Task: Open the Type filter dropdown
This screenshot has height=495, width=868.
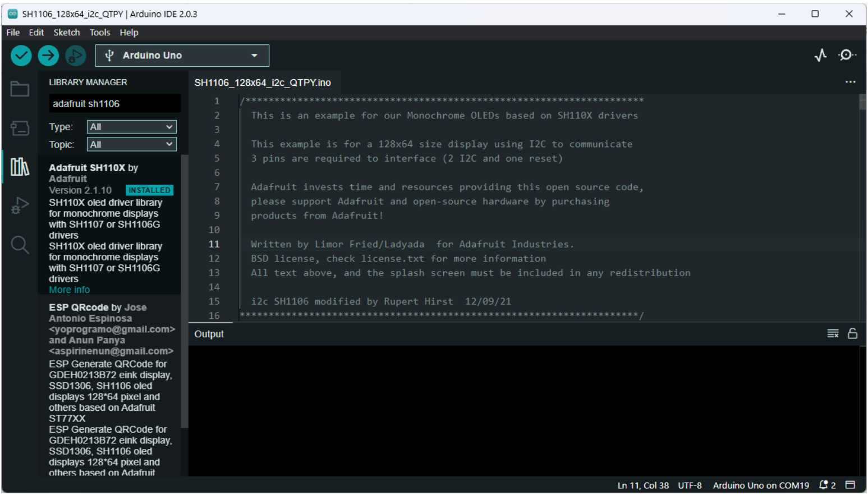Action: coord(132,127)
